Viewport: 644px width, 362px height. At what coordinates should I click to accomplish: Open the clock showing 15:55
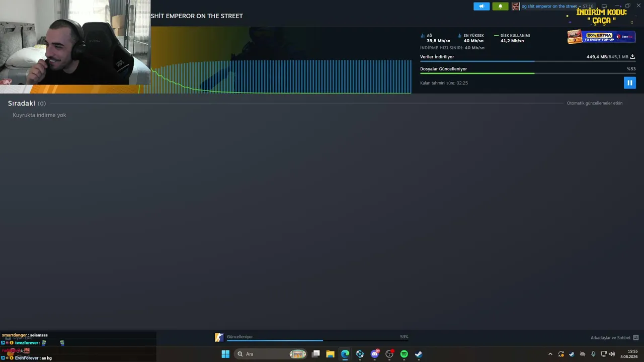tap(629, 354)
